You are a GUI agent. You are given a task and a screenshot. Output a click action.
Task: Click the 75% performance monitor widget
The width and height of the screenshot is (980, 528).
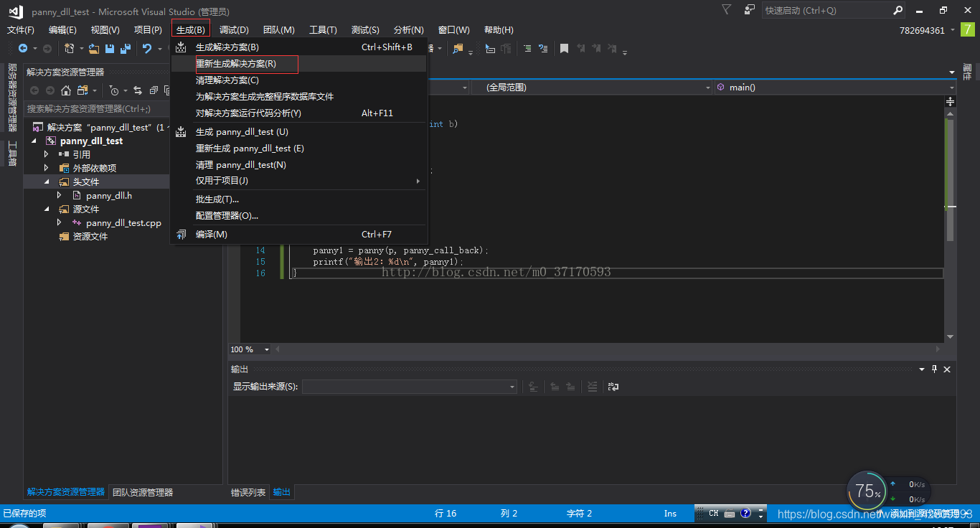click(x=867, y=491)
